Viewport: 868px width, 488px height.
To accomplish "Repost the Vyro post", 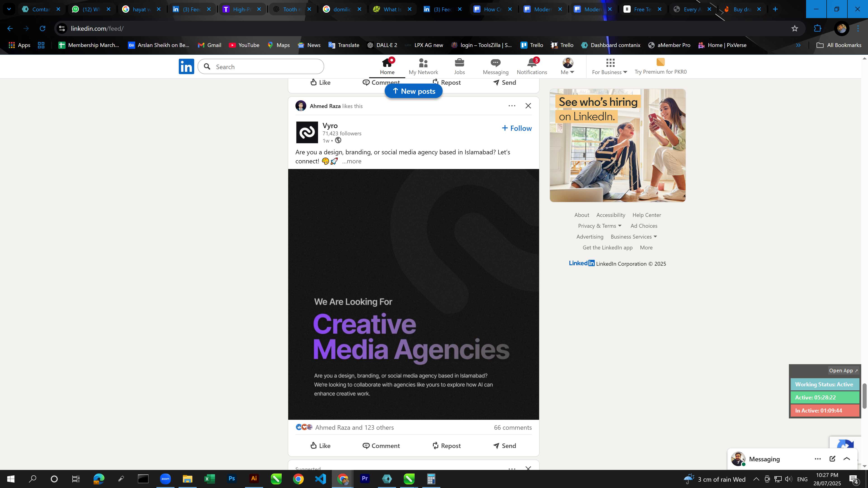I will coord(446,446).
